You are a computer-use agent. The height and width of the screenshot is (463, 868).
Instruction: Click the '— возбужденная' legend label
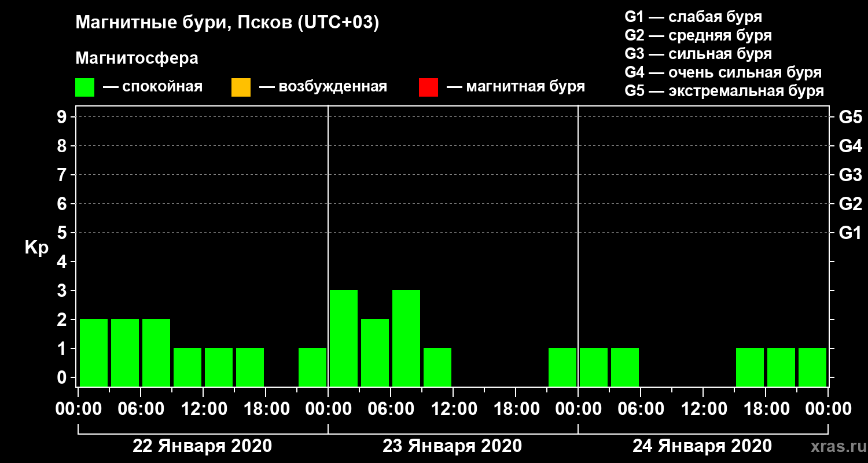click(323, 87)
